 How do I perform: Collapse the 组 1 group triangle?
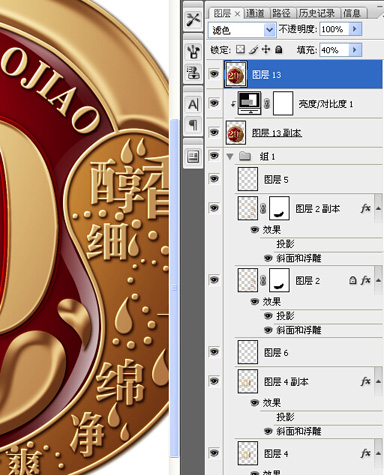click(x=230, y=156)
